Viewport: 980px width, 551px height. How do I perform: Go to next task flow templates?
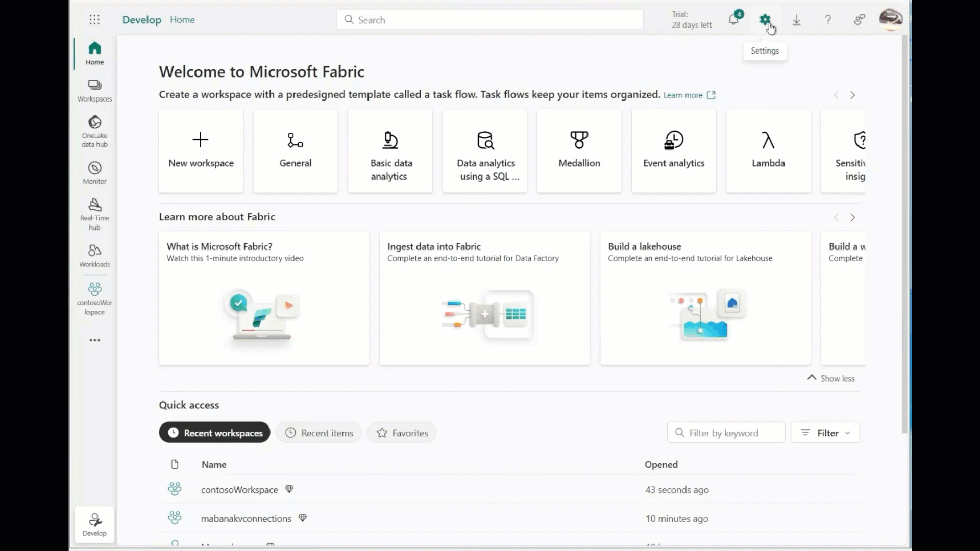click(x=852, y=95)
